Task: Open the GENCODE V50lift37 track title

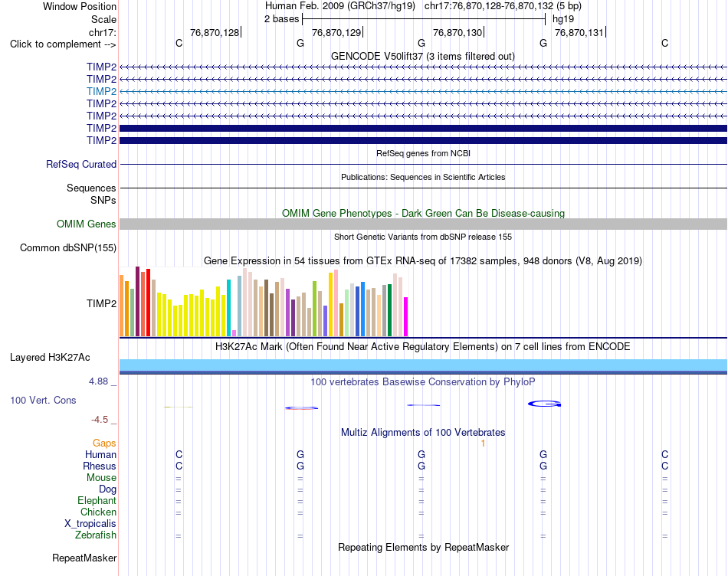Action: tap(423, 56)
